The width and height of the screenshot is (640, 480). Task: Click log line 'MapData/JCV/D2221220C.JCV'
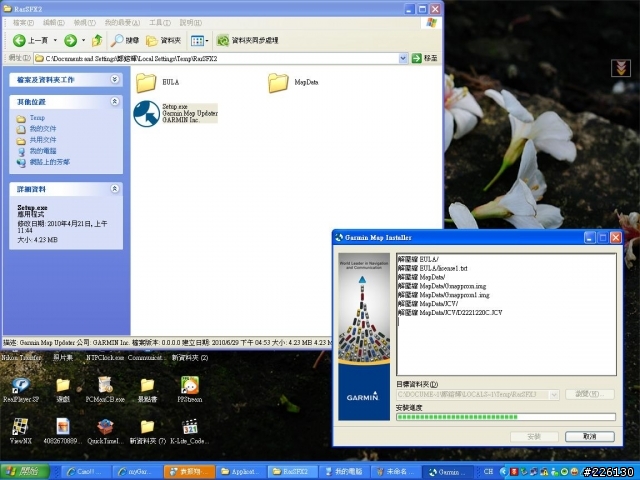pyautogui.click(x=450, y=312)
